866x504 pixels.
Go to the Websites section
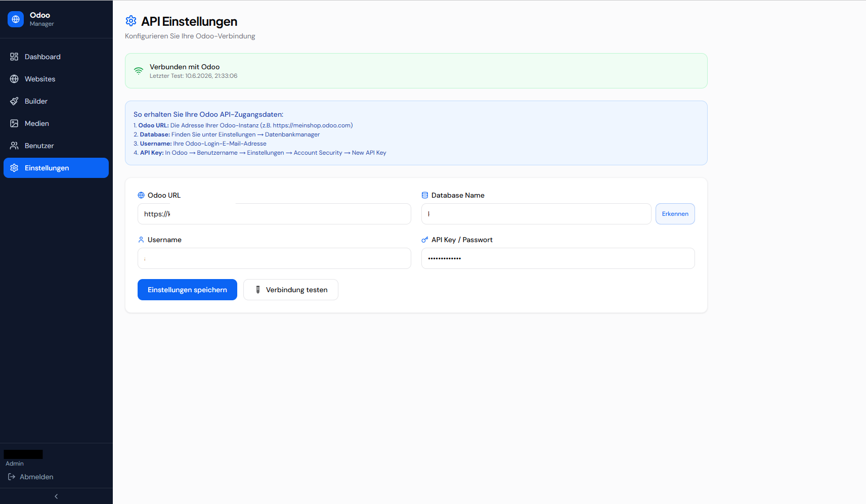pyautogui.click(x=56, y=79)
